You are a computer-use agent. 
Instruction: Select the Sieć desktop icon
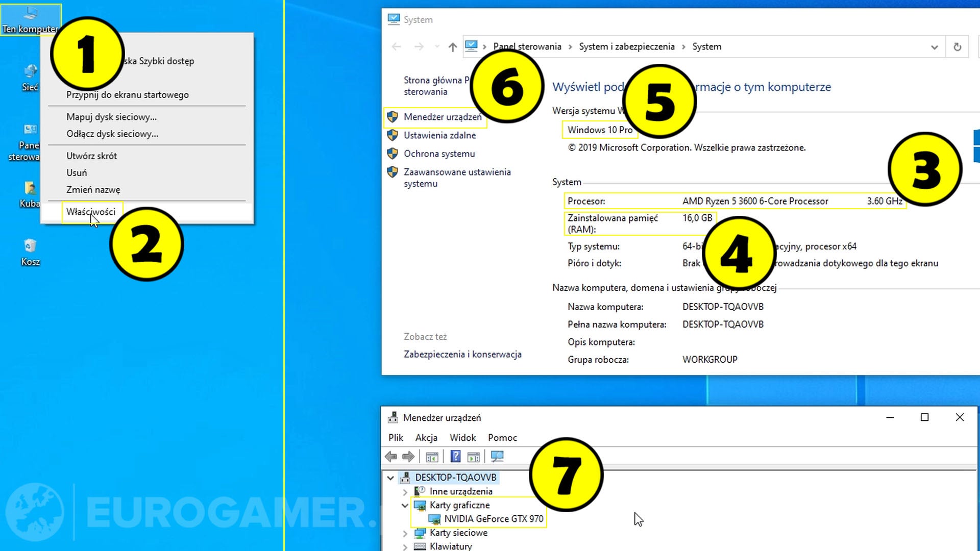pos(30,78)
